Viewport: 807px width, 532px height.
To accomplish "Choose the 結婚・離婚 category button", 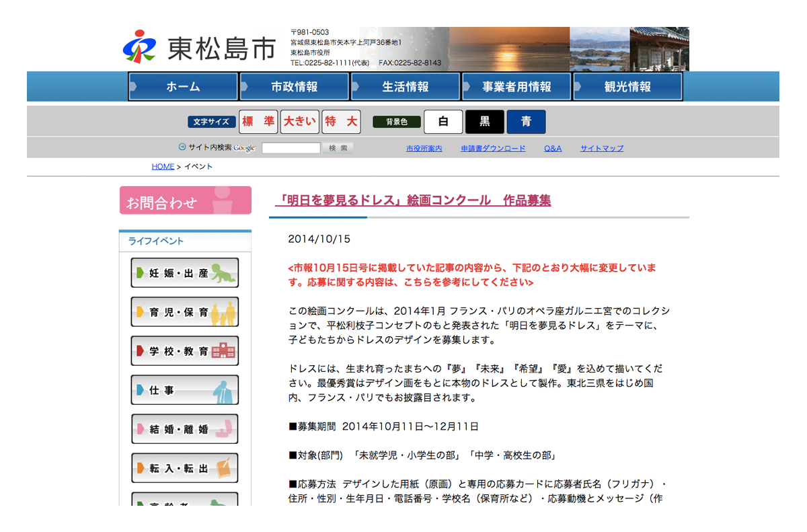I will [184, 429].
